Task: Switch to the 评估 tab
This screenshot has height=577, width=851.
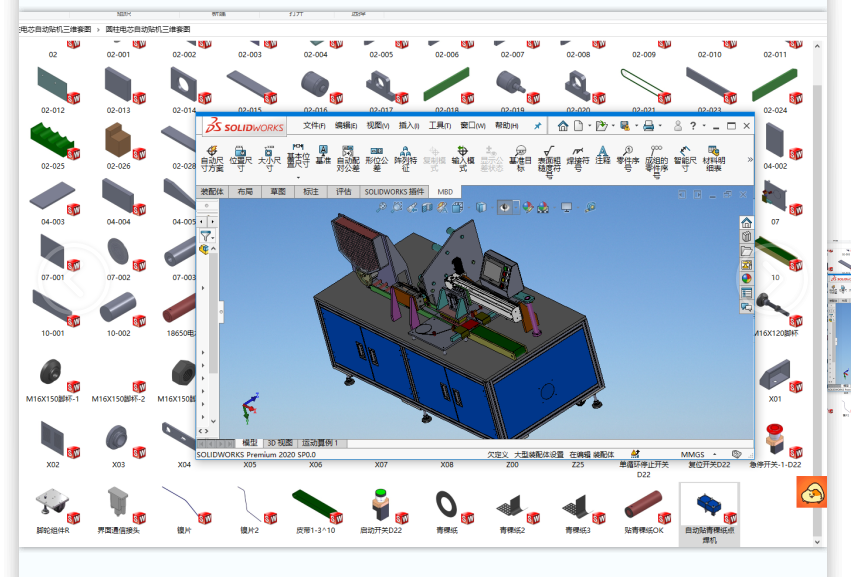Action: (343, 191)
